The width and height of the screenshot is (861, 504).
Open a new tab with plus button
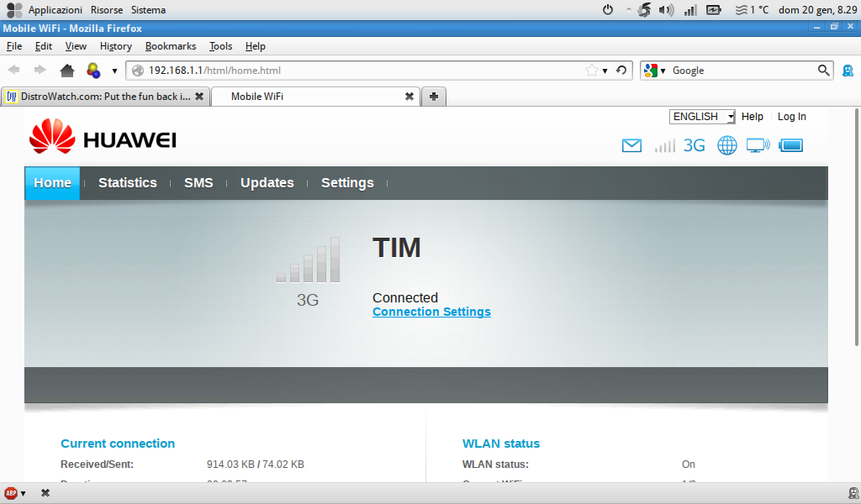[434, 97]
